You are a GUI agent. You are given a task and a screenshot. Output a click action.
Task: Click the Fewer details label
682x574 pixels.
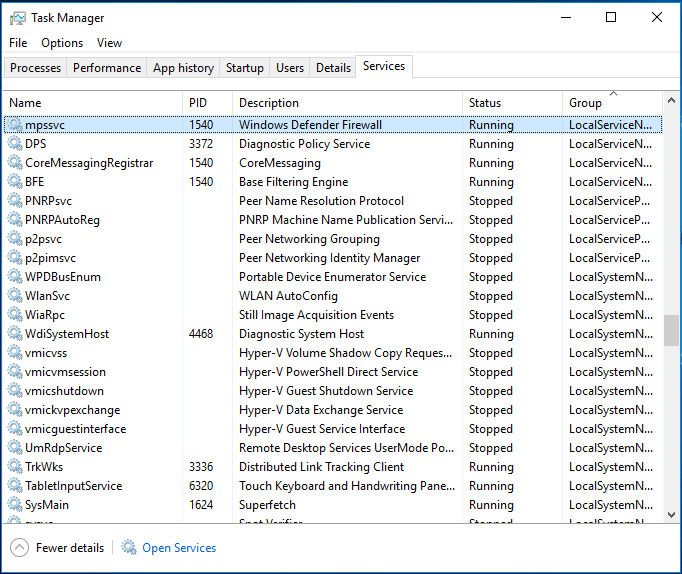click(x=70, y=547)
